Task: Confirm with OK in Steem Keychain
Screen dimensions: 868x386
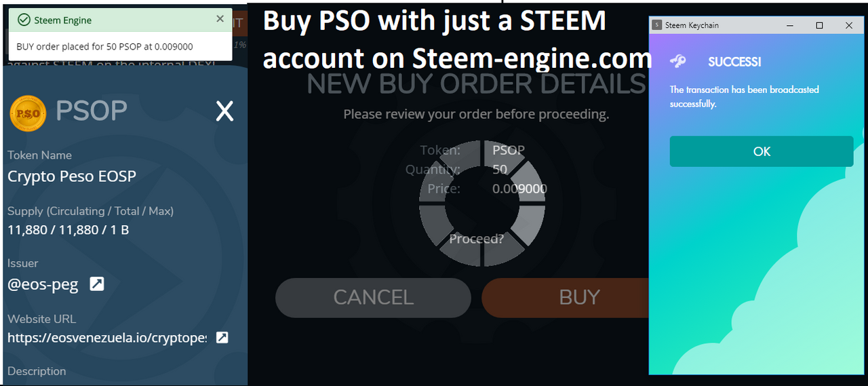Action: [761, 151]
